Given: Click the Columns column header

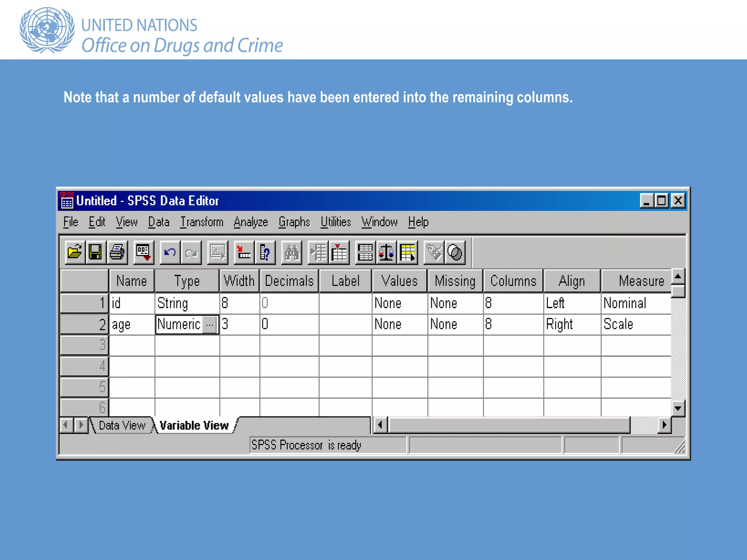Looking at the screenshot, I should tap(513, 281).
